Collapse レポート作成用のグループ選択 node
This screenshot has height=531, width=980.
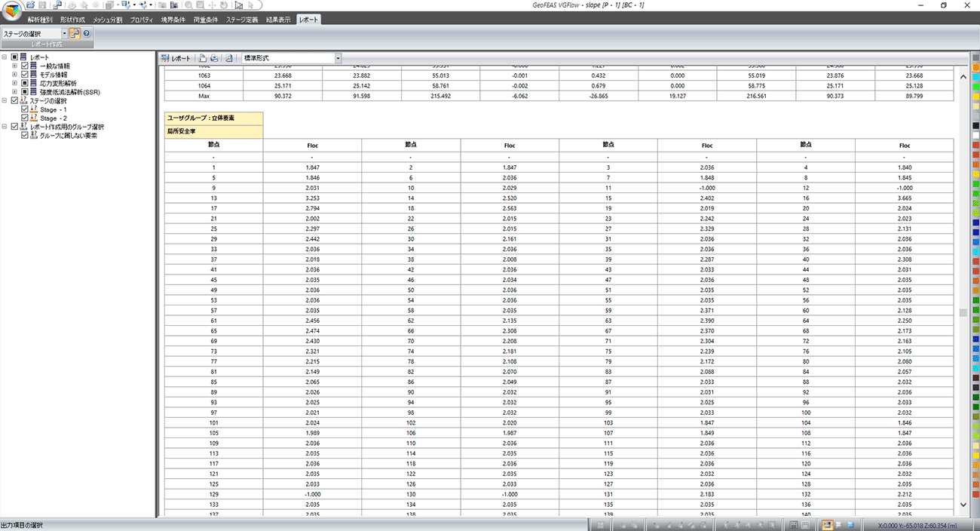[5, 127]
